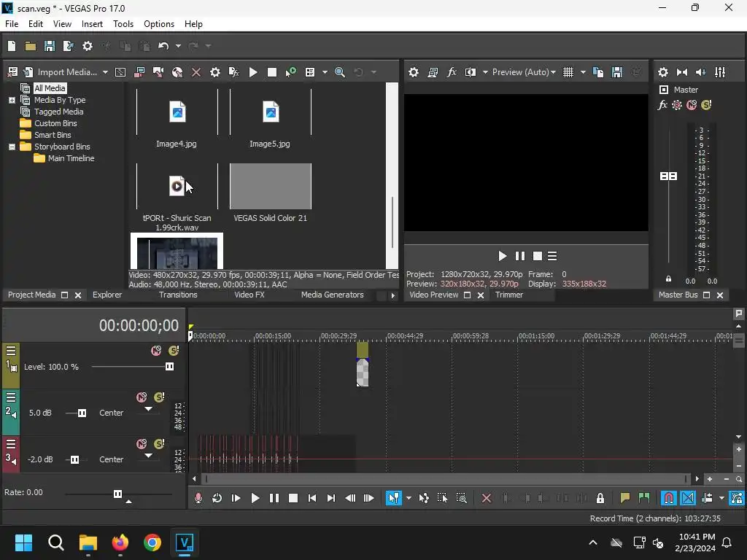The width and height of the screenshot is (747, 560).
Task: Search media bins with magnifier icon
Action: click(340, 72)
